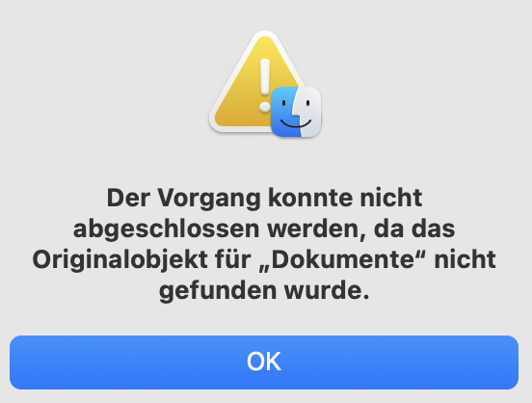Click the white exclamation mark in the triangle
Viewport: 532px width, 403px height.
coord(265,85)
